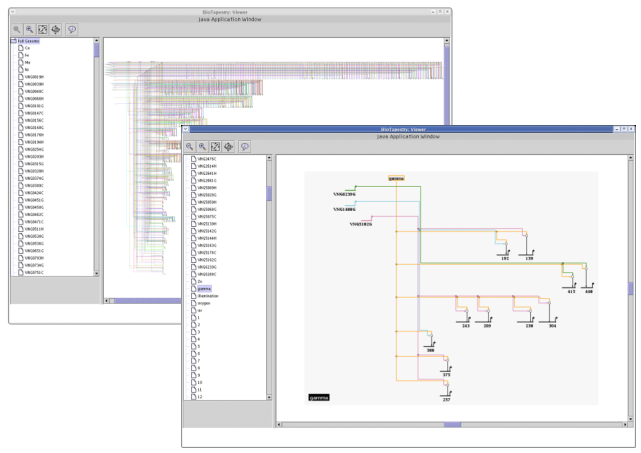Image resolution: width=641 pixels, height=453 pixels.
Task: Click speech bubble icon in back viewer
Action: pyautogui.click(x=72, y=28)
